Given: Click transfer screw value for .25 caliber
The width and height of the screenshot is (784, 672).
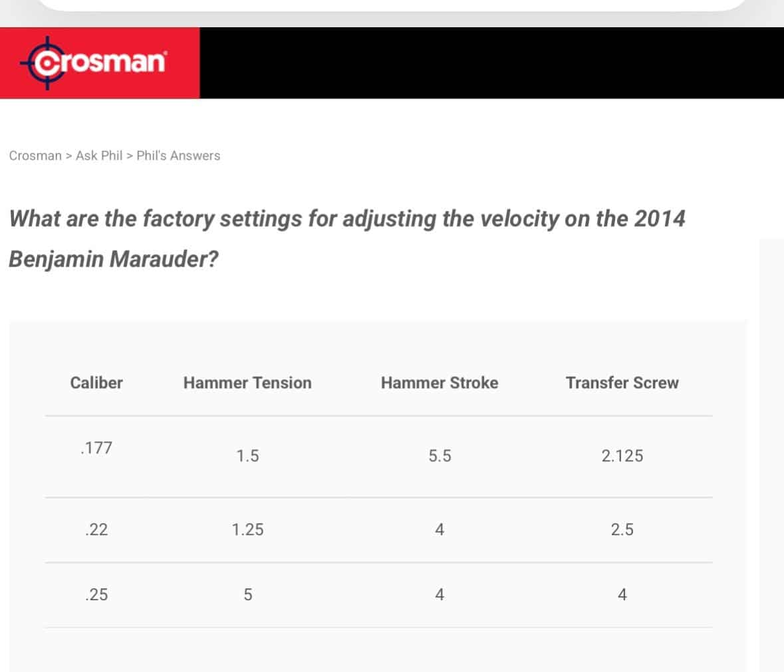Looking at the screenshot, I should (622, 595).
